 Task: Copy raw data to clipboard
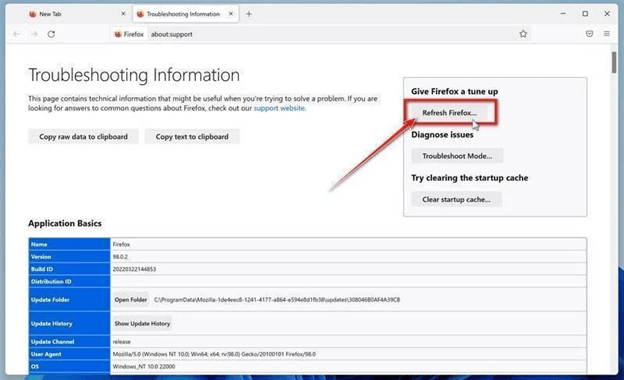point(84,136)
